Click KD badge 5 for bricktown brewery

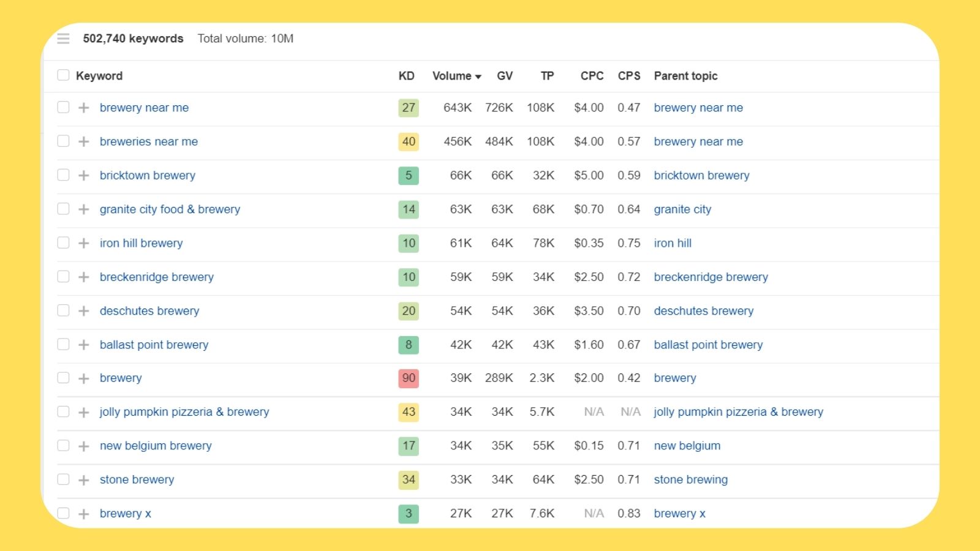tap(409, 175)
